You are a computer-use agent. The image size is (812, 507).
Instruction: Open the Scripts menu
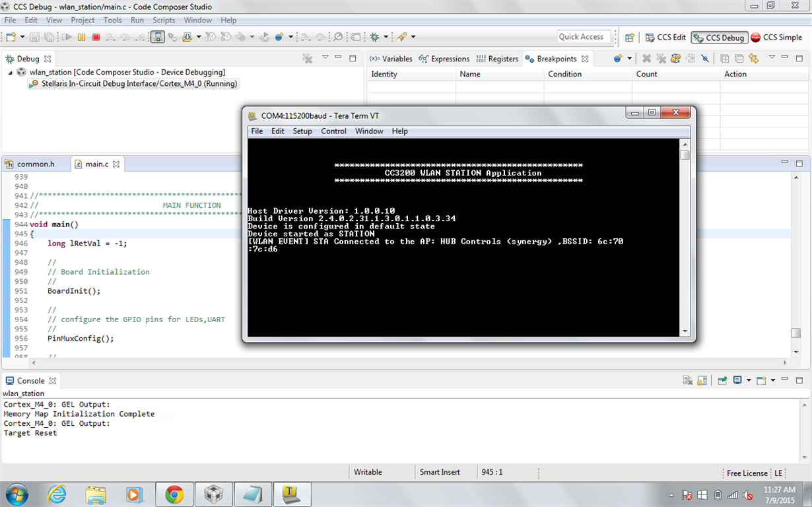[x=164, y=20]
